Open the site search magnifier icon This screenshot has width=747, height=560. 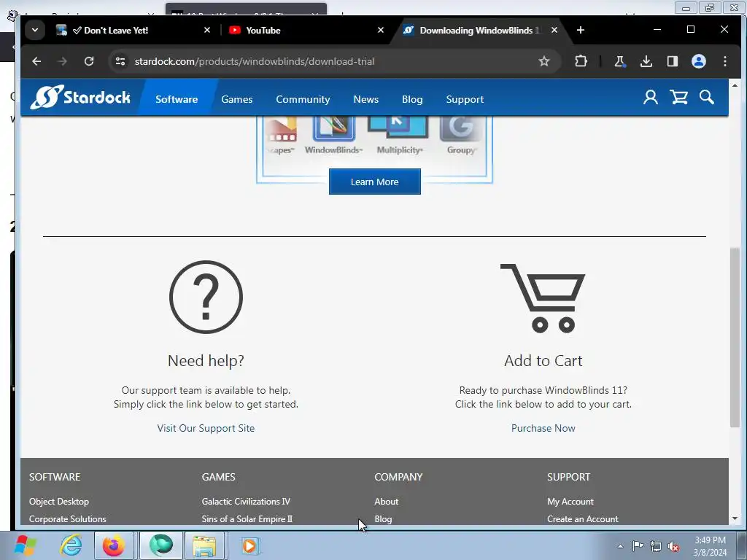(x=706, y=98)
